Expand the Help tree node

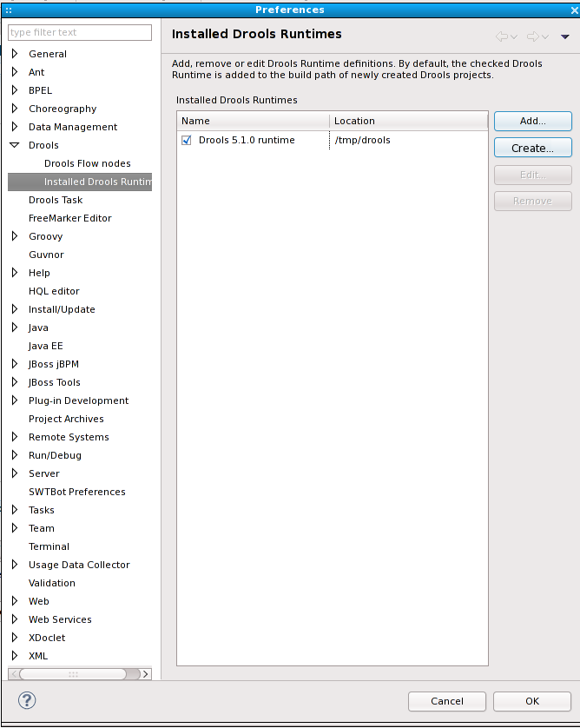tap(15, 273)
